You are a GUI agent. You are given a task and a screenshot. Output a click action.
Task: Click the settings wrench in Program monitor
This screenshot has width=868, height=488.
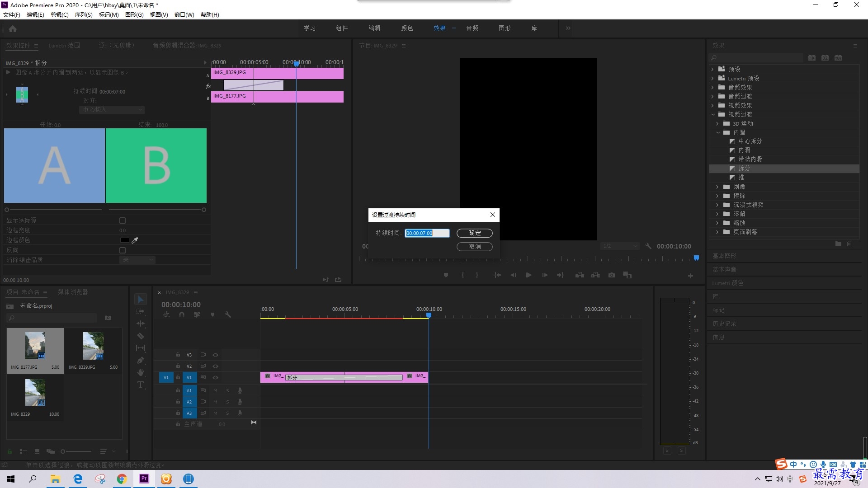(x=648, y=246)
